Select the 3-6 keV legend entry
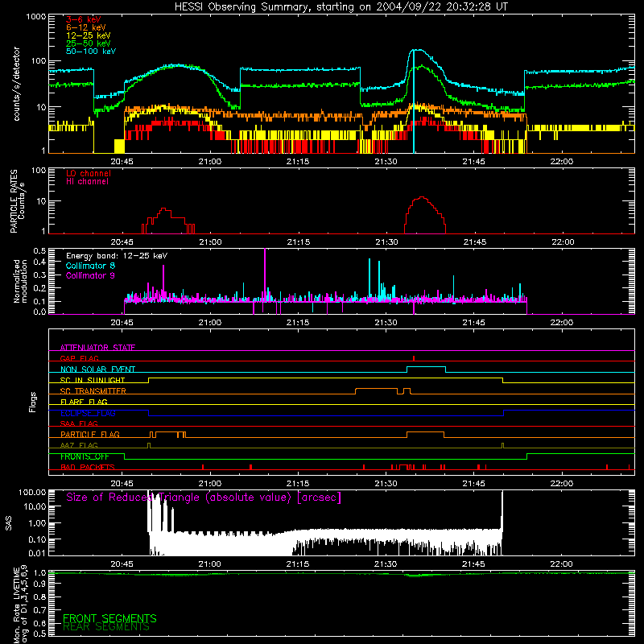The image size is (644, 644). pyautogui.click(x=84, y=19)
